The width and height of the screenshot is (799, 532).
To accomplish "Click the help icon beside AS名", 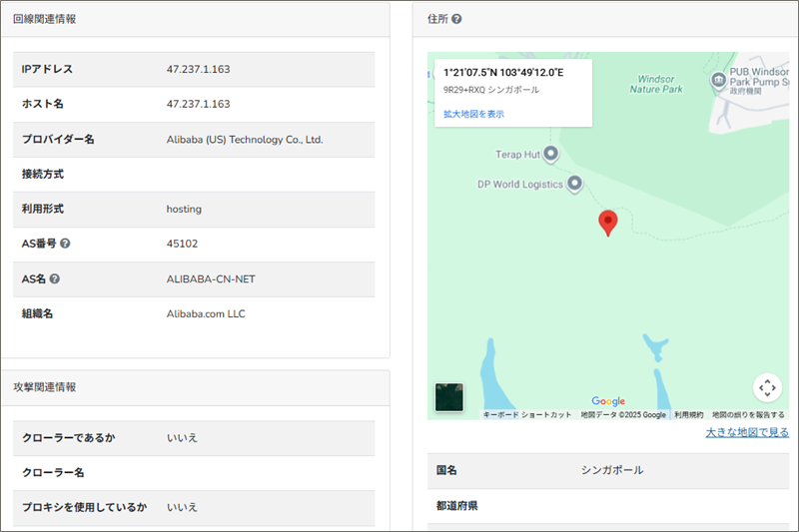I will 55,278.
